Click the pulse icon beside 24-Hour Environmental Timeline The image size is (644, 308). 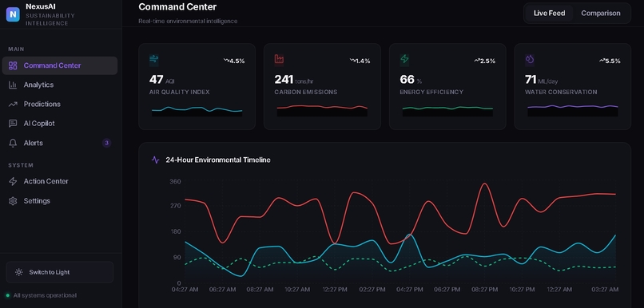point(155,160)
